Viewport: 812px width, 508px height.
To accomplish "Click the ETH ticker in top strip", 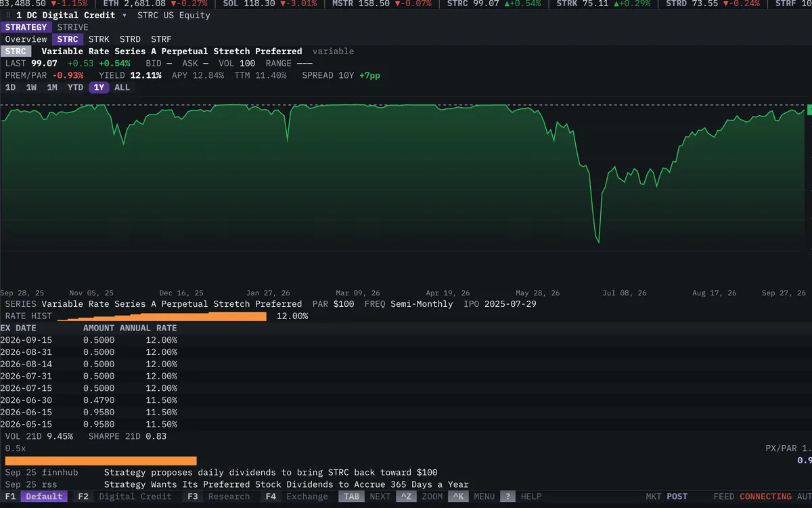I will (x=155, y=3).
